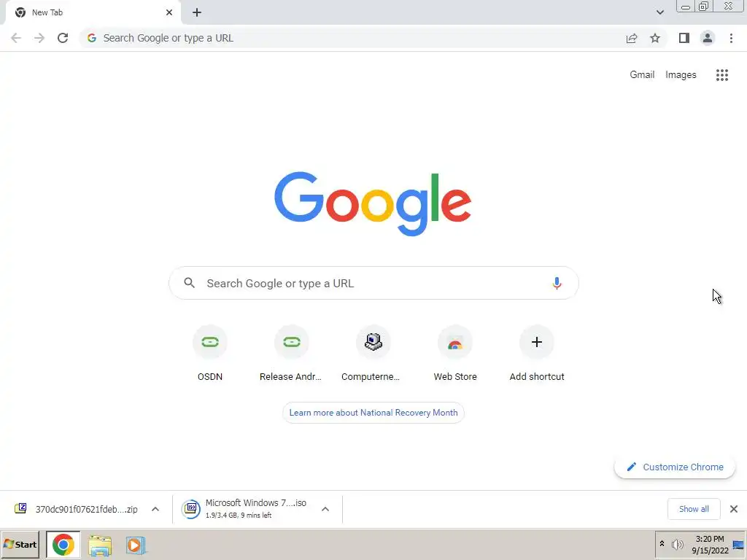Open the Windows Start menu
This screenshot has height=560, width=747.
coord(20,544)
